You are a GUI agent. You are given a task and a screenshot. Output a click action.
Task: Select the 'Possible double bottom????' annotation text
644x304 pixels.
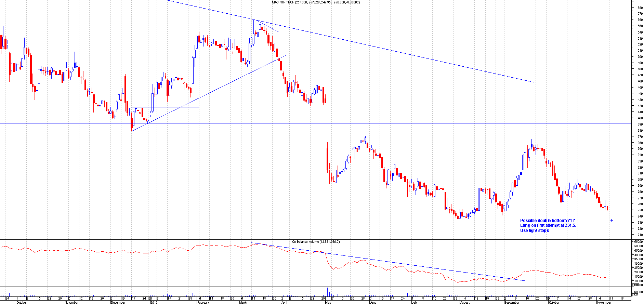(x=547, y=221)
